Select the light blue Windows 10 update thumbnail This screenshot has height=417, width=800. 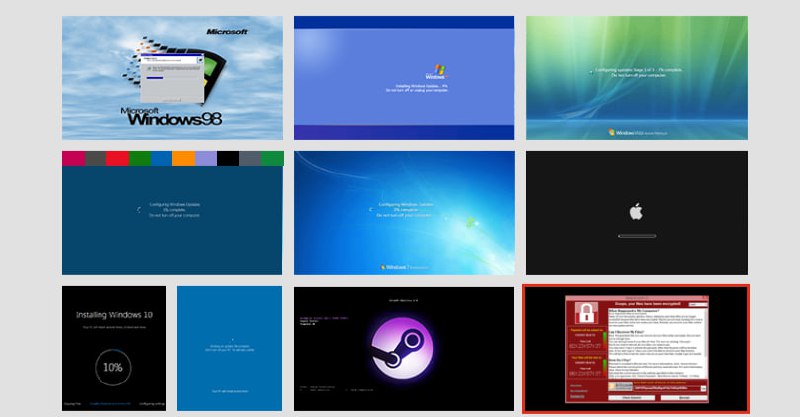point(229,348)
